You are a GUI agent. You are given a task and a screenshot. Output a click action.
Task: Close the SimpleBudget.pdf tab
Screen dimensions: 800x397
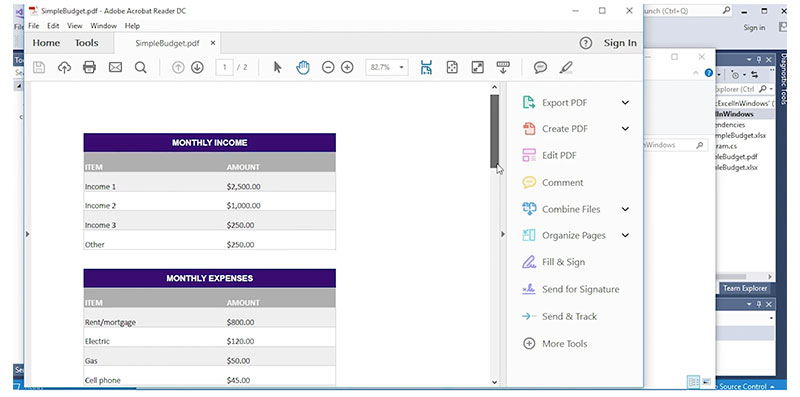click(x=213, y=43)
